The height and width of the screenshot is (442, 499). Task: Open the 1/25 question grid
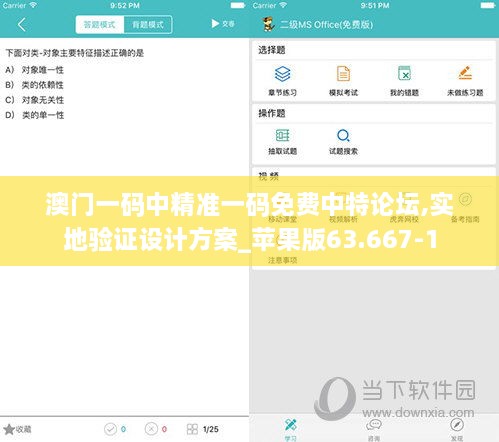click(203, 429)
